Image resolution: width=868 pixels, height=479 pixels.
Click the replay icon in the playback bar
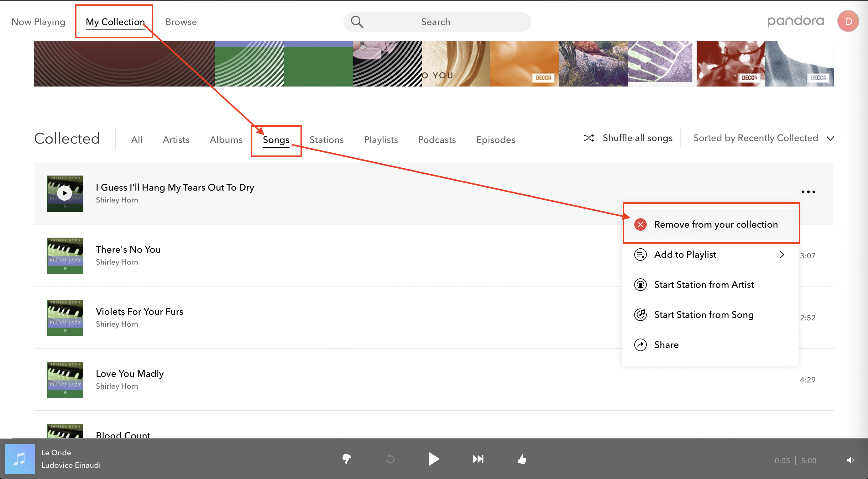(390, 459)
